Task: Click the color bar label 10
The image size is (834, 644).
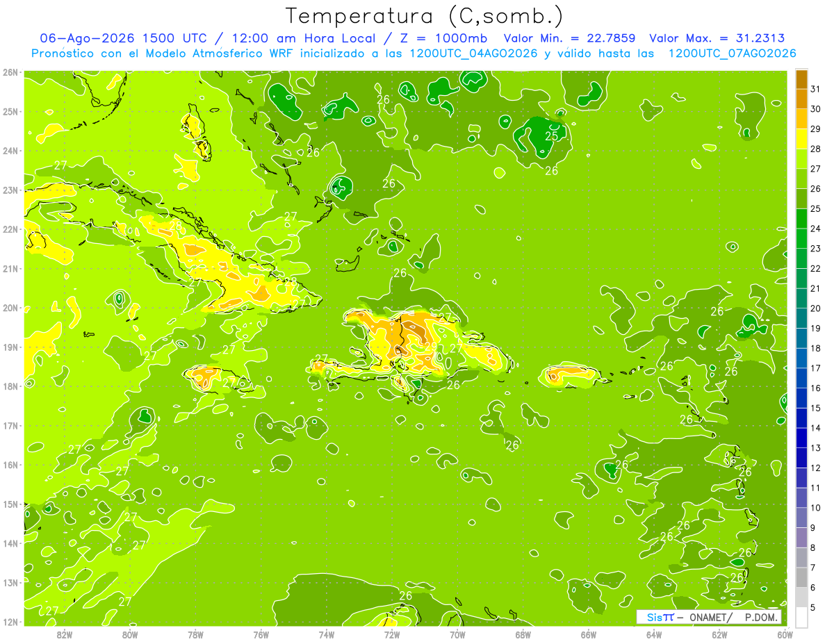Action: [815, 508]
